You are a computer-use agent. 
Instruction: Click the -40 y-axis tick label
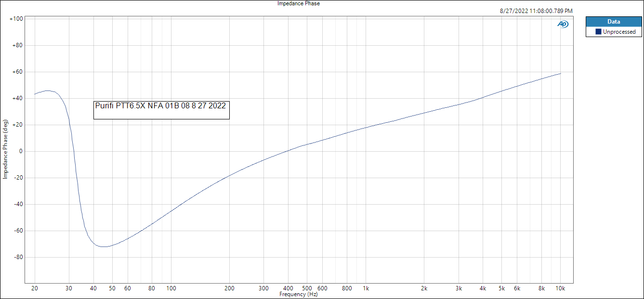pos(18,204)
